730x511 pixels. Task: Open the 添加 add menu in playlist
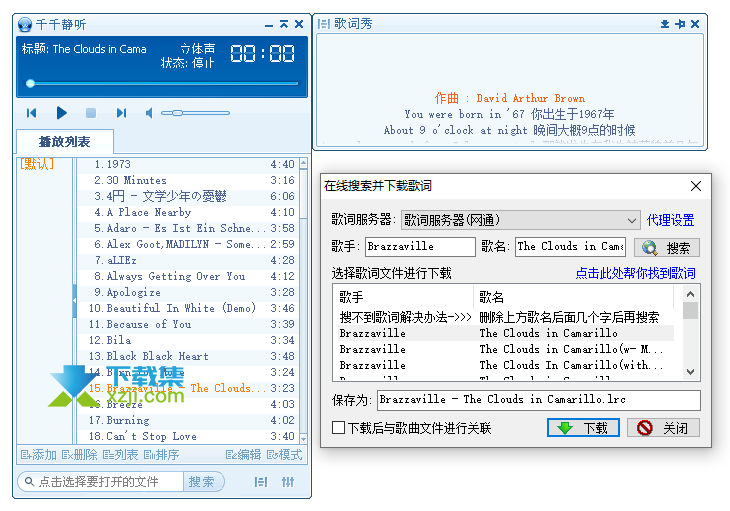pos(38,455)
